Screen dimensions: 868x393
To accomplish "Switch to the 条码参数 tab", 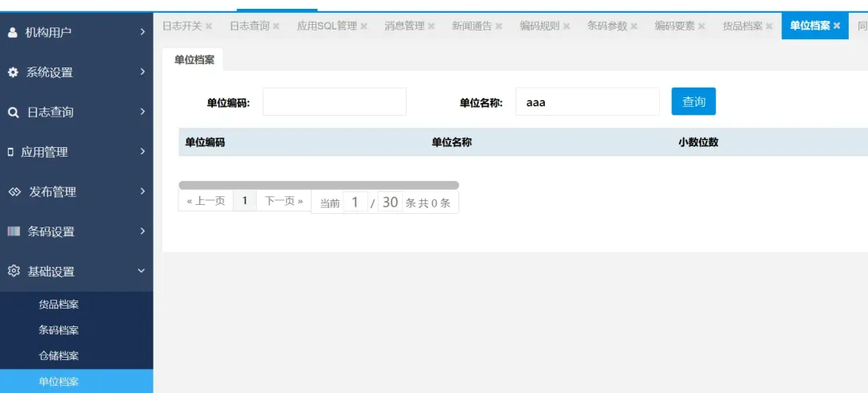I will tap(608, 26).
